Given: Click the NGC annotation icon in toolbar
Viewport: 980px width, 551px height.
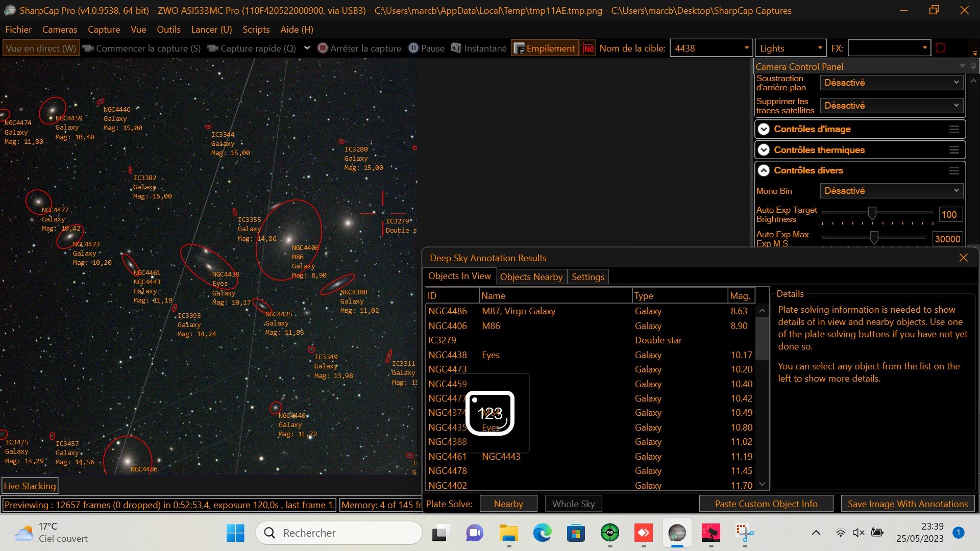Looking at the screenshot, I should 588,48.
